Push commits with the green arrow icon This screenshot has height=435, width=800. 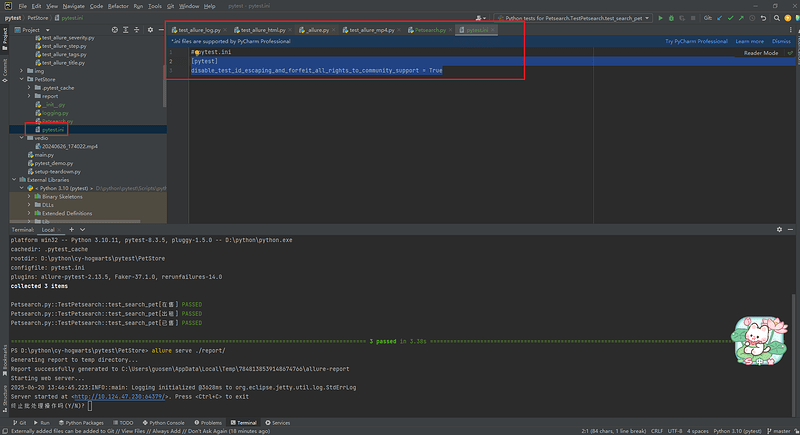[x=741, y=18]
